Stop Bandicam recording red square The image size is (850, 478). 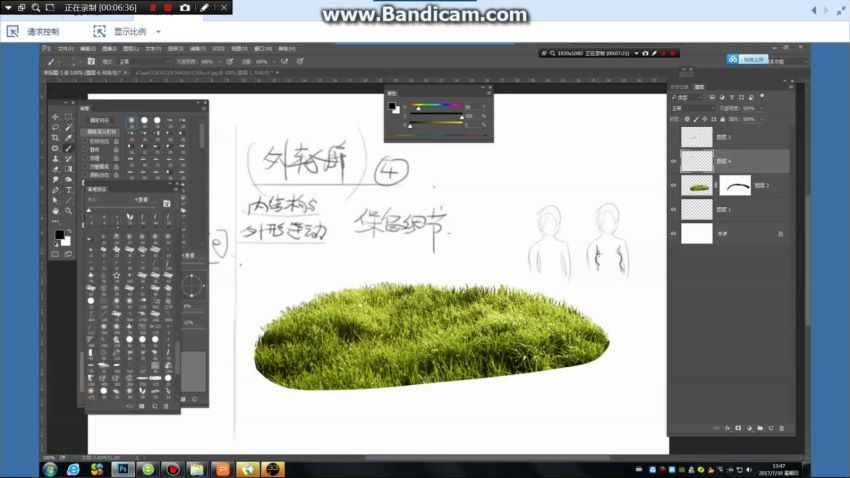[x=168, y=8]
